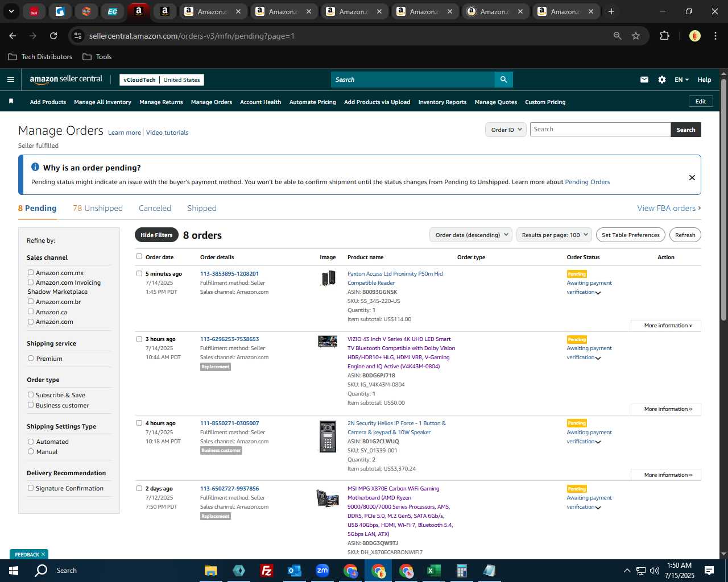The image size is (728, 582).
Task: Open a new browser tab
Action: (x=611, y=11)
